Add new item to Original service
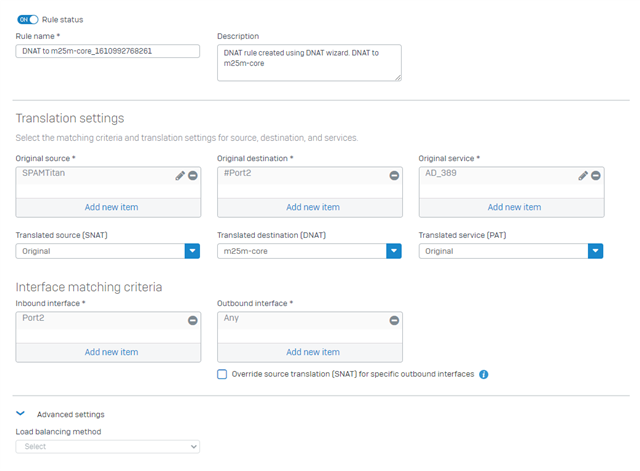640x471 pixels. tap(514, 207)
